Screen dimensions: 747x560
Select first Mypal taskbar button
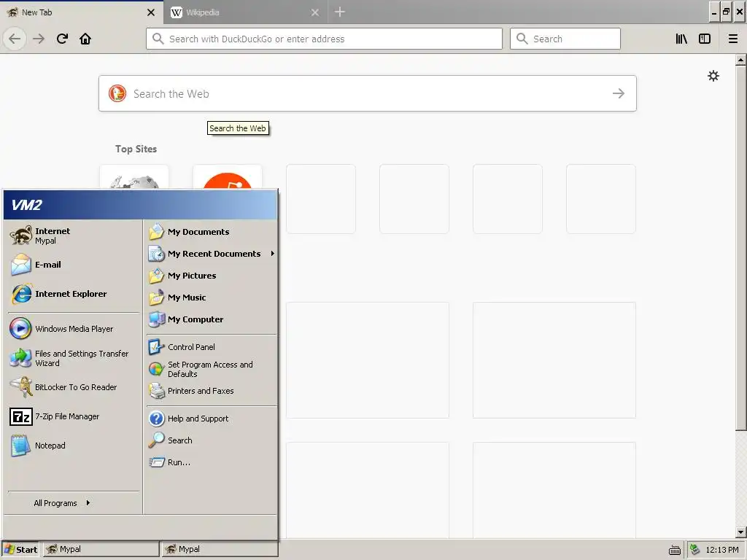101,550
